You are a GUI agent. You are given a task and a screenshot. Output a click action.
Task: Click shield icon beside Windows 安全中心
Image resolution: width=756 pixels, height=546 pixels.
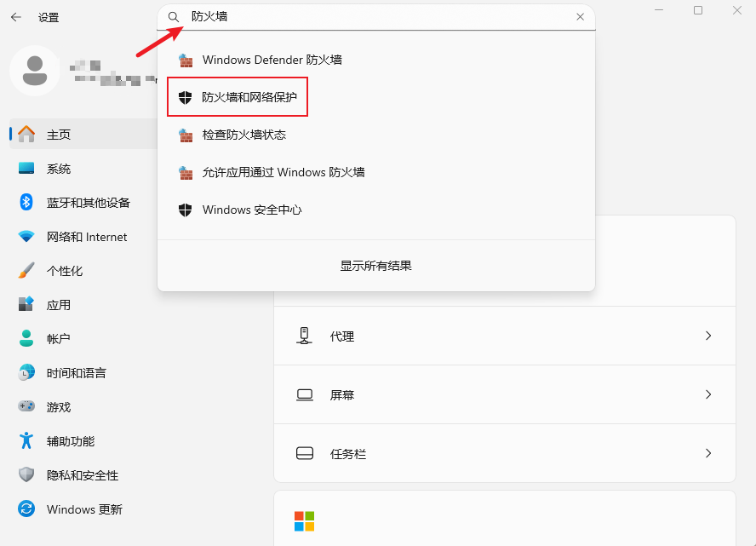[185, 210]
